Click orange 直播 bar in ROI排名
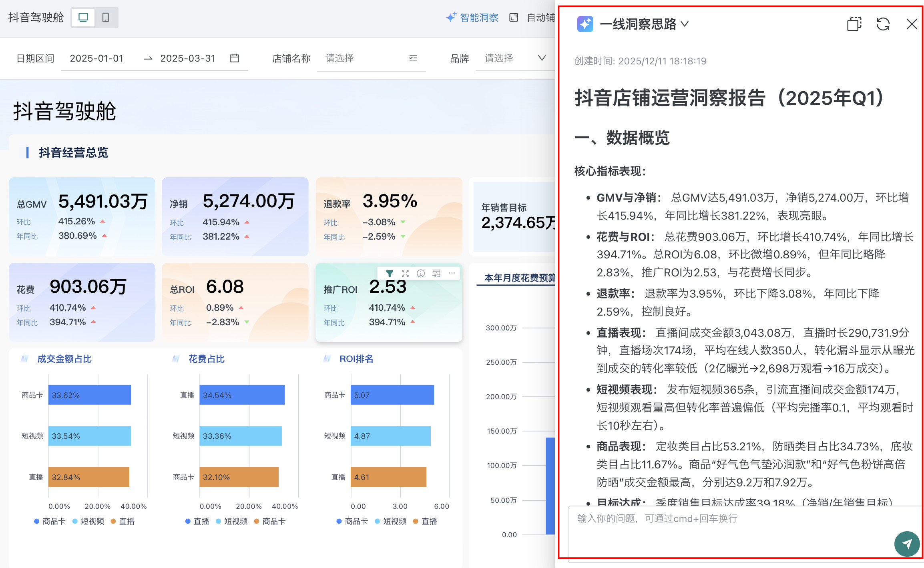The image size is (924, 568). (388, 477)
